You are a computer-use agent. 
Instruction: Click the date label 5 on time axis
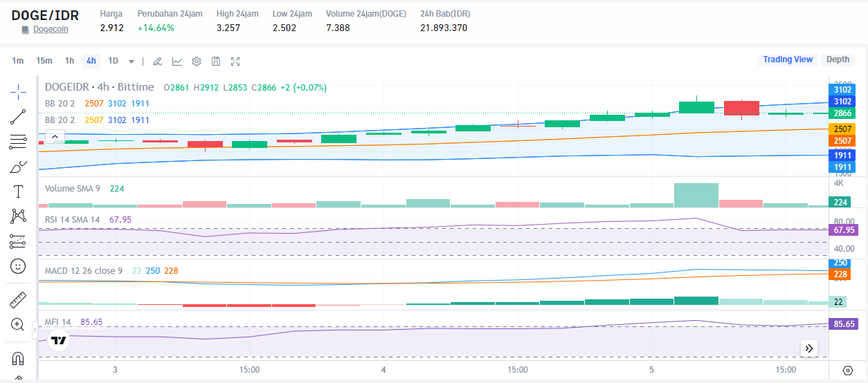(651, 370)
